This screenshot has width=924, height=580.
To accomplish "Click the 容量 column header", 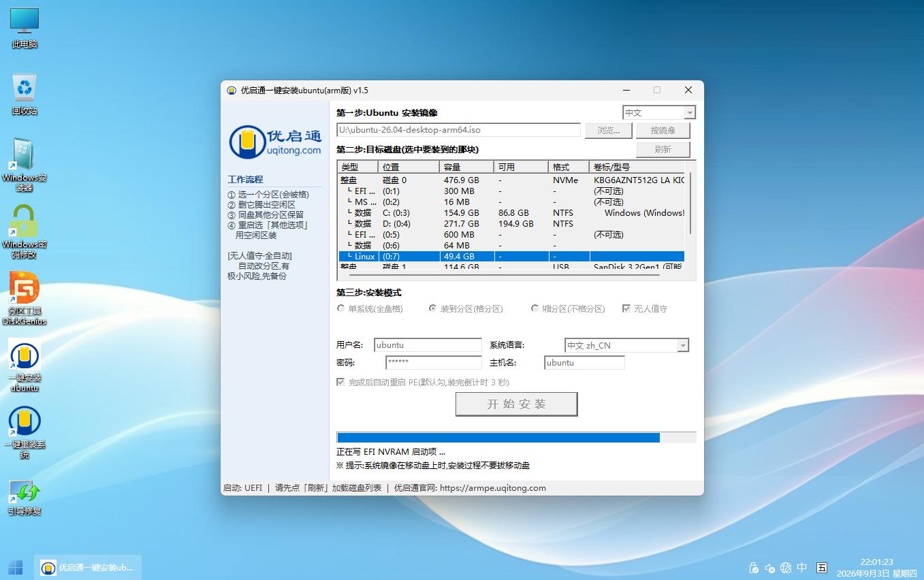I will 466,167.
